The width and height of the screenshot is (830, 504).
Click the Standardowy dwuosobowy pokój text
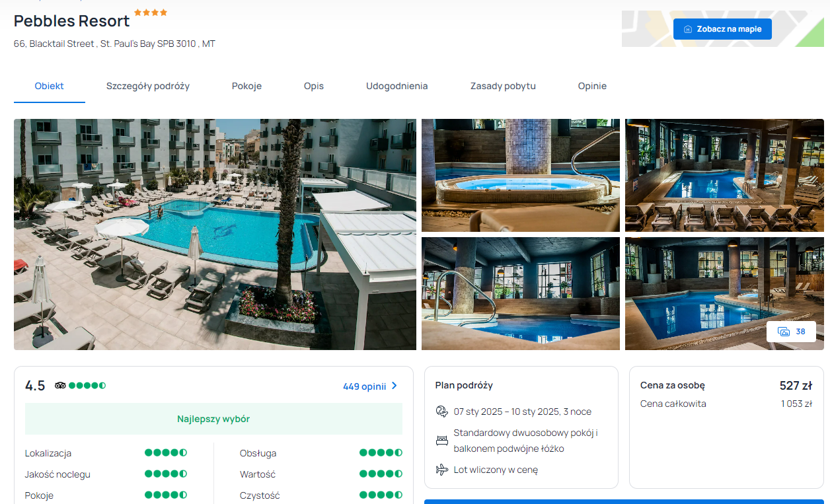coord(526,441)
